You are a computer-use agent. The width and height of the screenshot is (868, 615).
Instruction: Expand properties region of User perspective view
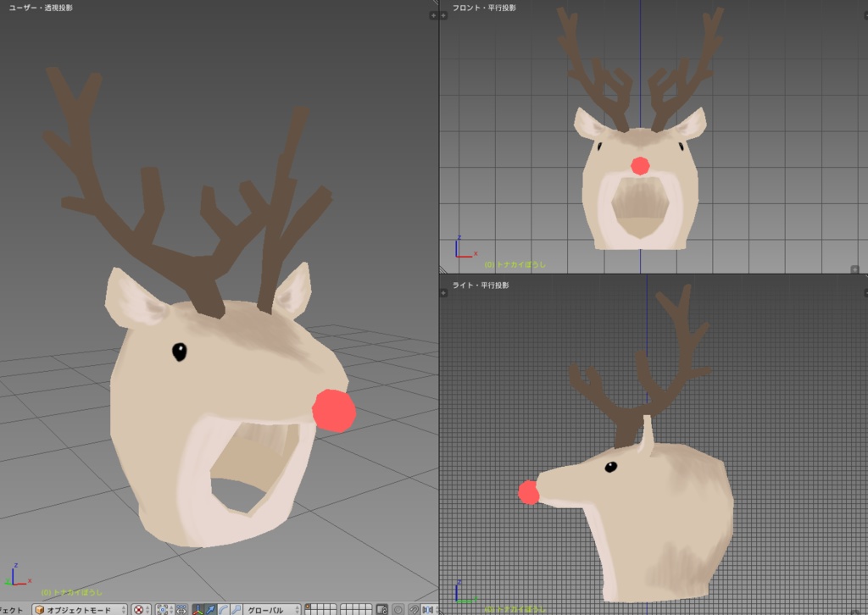[x=433, y=15]
